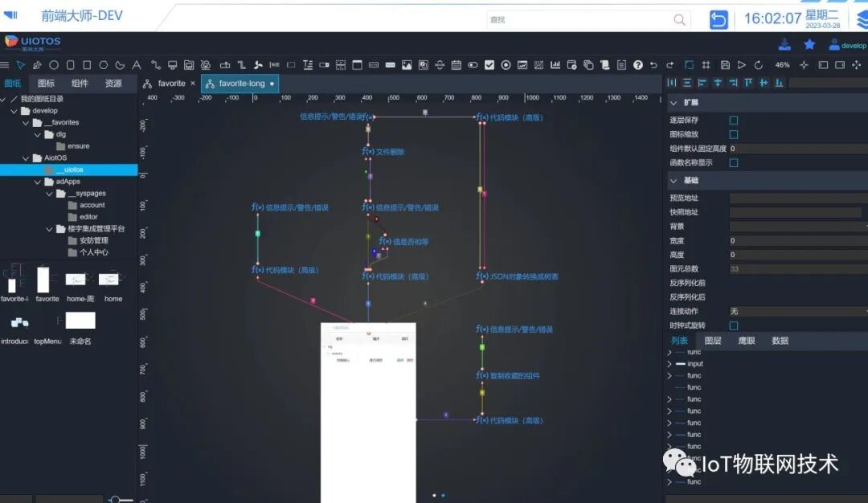The width and height of the screenshot is (868, 503).
Task: Insert an image component
Action: tap(407, 65)
